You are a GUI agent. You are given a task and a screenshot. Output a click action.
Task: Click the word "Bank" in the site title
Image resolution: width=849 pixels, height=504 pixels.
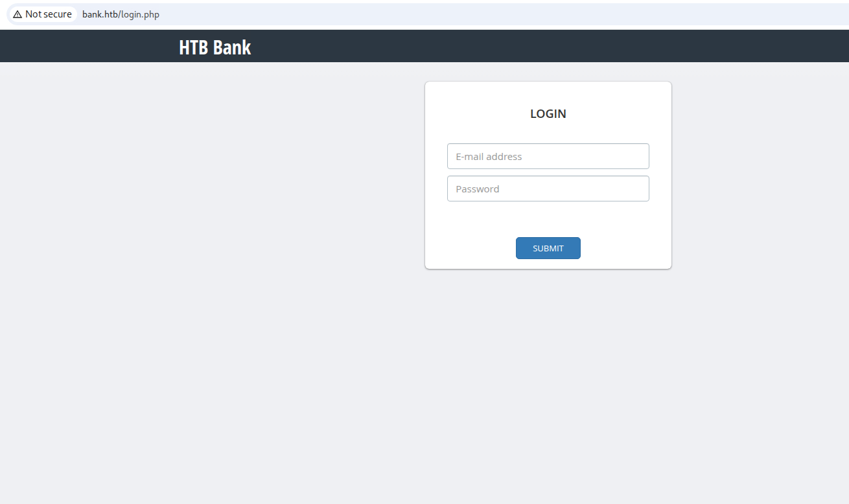coord(232,47)
